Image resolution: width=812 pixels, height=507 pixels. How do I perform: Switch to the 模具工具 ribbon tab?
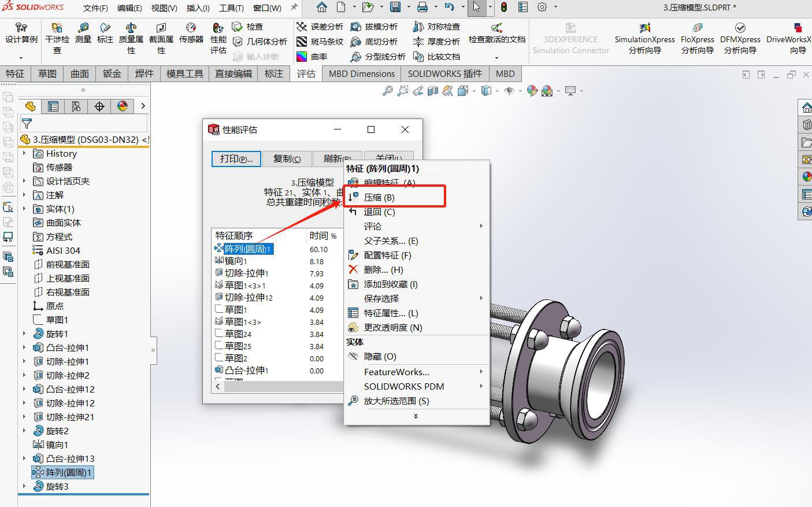tap(184, 73)
